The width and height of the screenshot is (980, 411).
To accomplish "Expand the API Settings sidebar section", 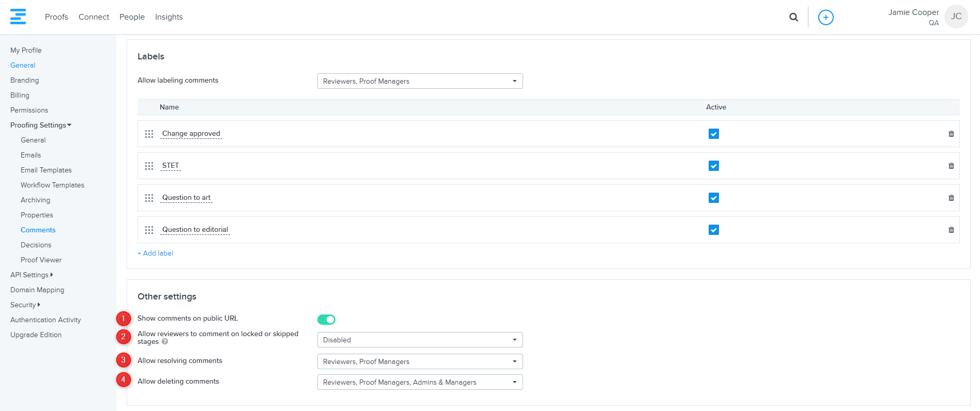I will point(31,275).
